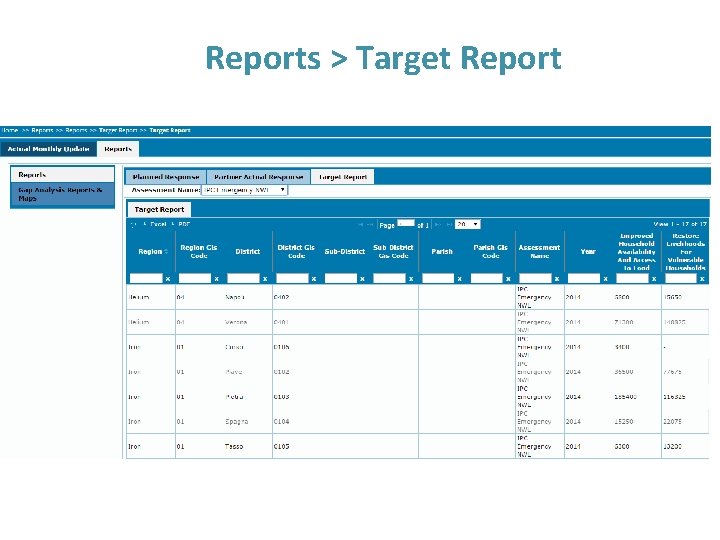
Task: Clear the Sub-District filter with its x
Action: tap(362, 279)
